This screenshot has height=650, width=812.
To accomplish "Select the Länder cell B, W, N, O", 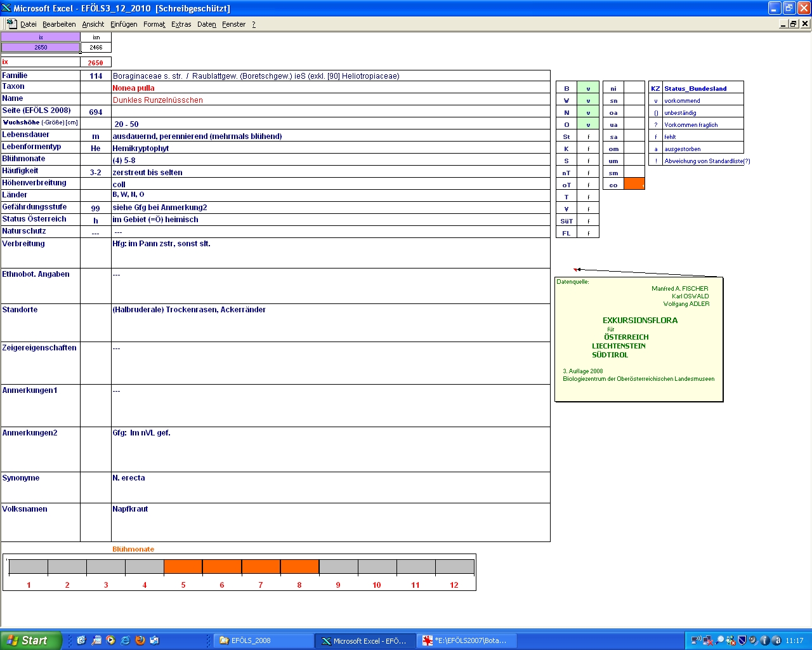I will (331, 196).
